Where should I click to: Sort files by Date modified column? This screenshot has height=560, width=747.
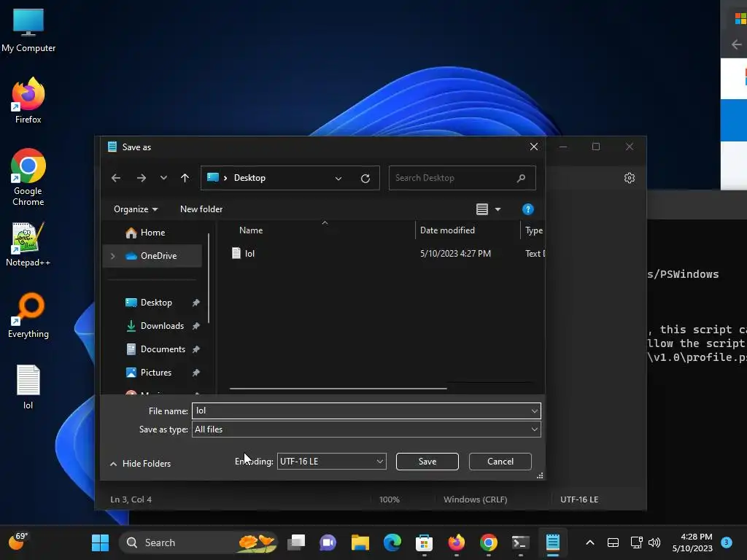click(x=447, y=230)
